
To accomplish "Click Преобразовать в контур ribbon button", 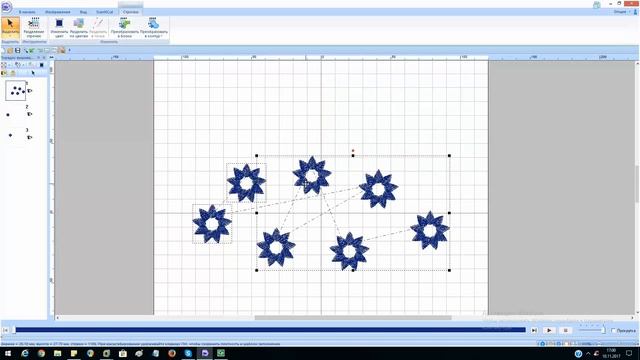I will (x=154, y=28).
